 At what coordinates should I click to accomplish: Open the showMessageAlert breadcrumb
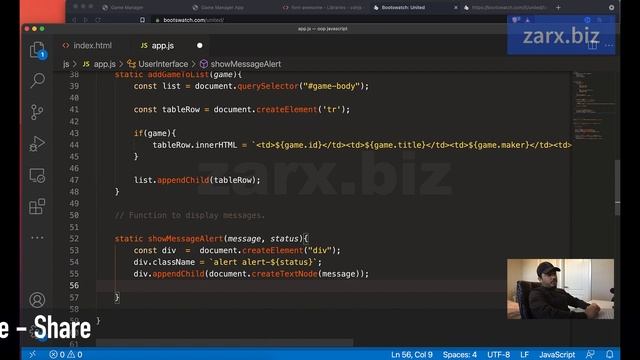[241, 64]
